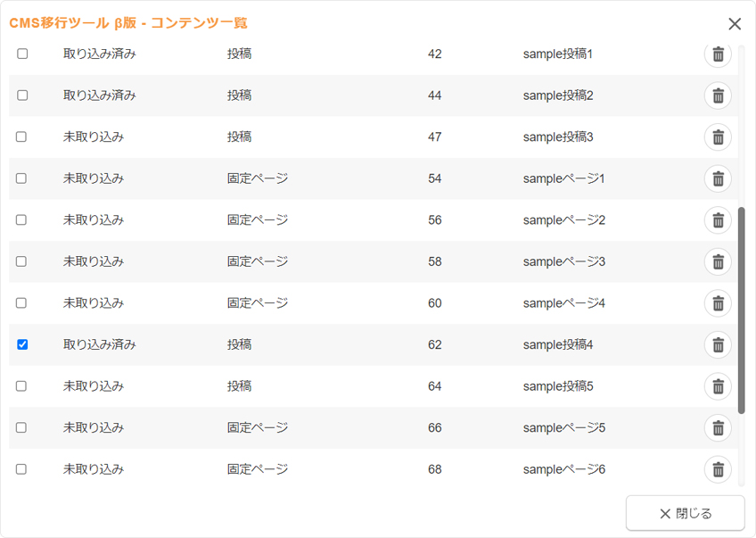Close the dialog with the X icon
Image resolution: width=756 pixels, height=538 pixels.
click(735, 24)
